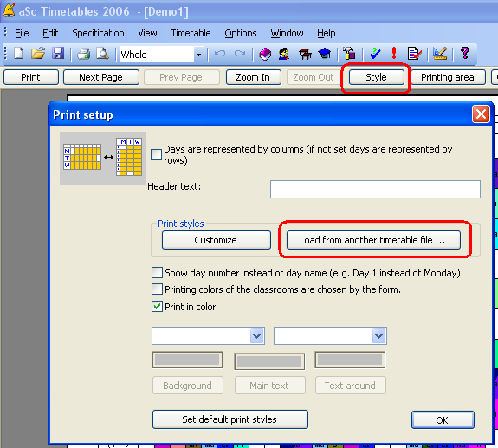Click into the Header text field

(x=375, y=190)
